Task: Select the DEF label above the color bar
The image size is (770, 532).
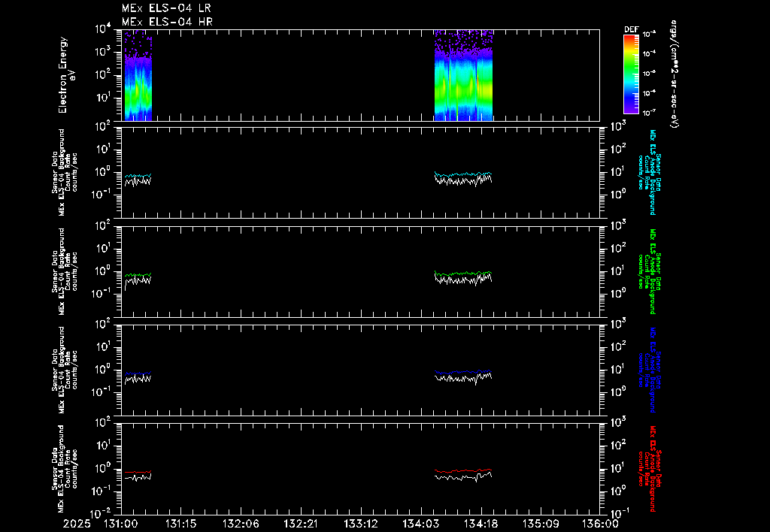Action: click(631, 29)
